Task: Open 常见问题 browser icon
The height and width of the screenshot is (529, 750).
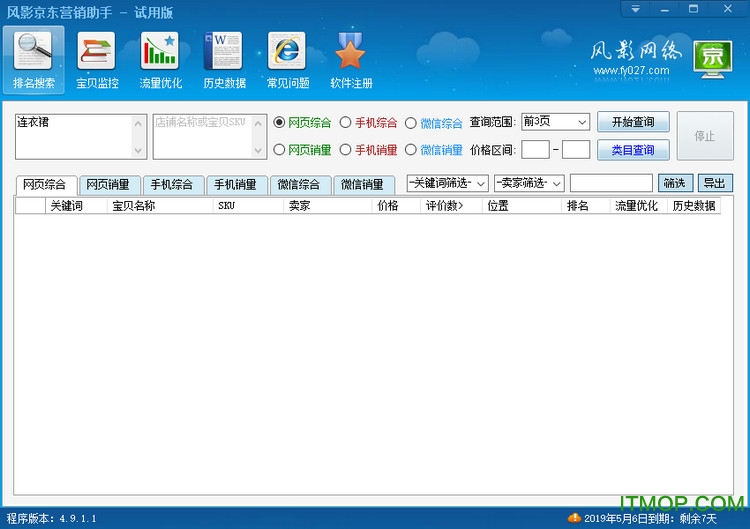Action: pyautogui.click(x=287, y=51)
